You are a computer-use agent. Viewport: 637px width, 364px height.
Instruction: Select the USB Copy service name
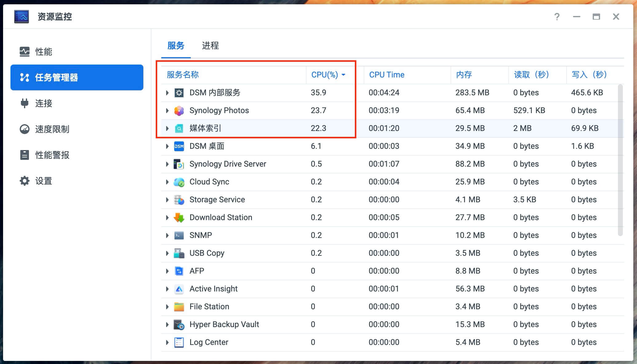tap(207, 253)
